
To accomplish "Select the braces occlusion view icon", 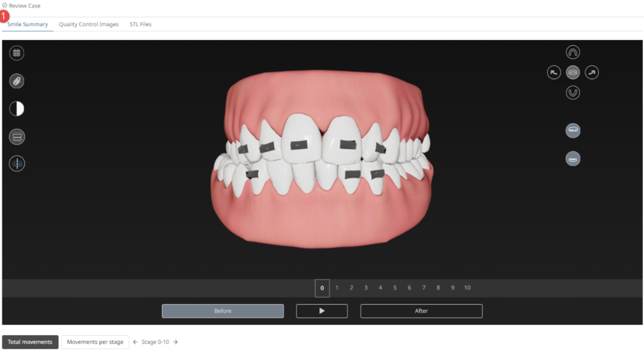I will tap(17, 136).
